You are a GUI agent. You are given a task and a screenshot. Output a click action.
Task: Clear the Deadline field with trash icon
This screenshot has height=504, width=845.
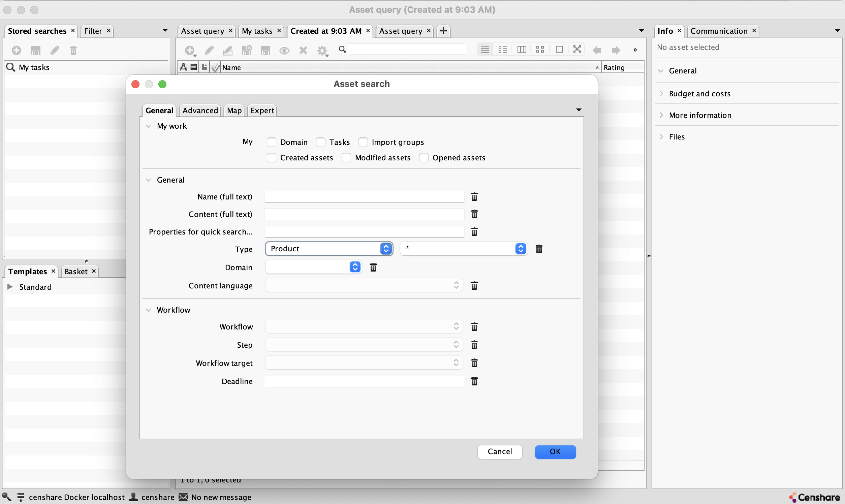474,381
